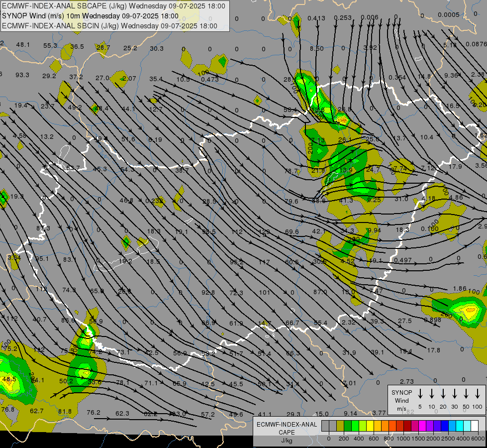Click the 1000 tick label on the CAPE scale
The image size is (487, 448).
(403, 439)
